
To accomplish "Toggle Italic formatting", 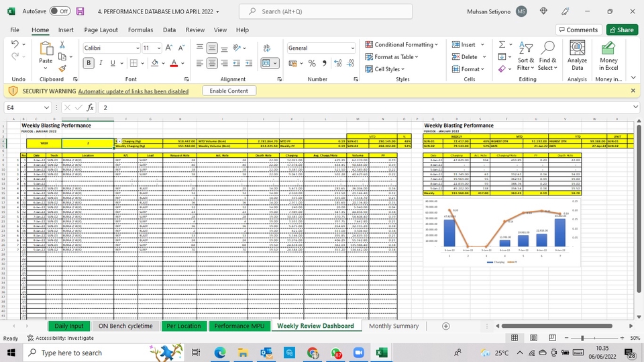I will coord(101,63).
